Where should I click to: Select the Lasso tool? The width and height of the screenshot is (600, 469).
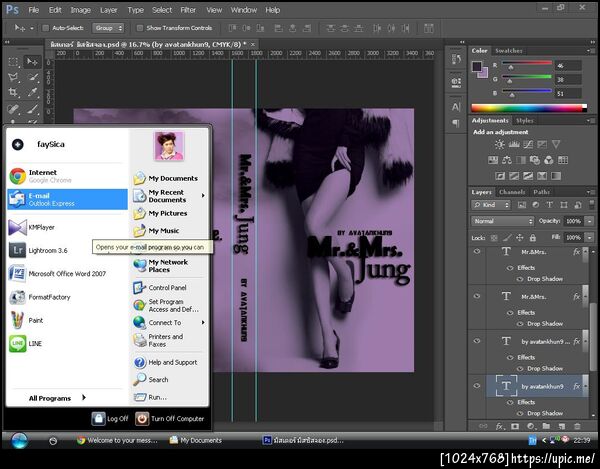point(13,77)
